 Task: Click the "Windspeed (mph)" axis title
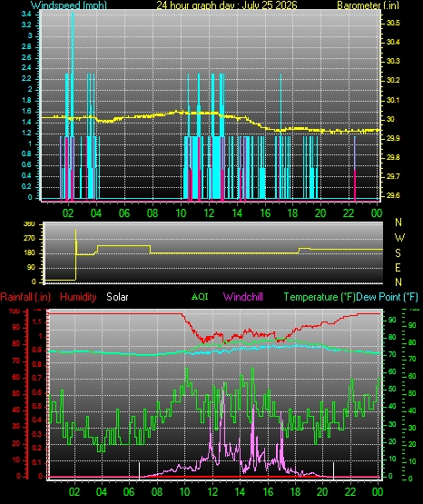(69, 5)
